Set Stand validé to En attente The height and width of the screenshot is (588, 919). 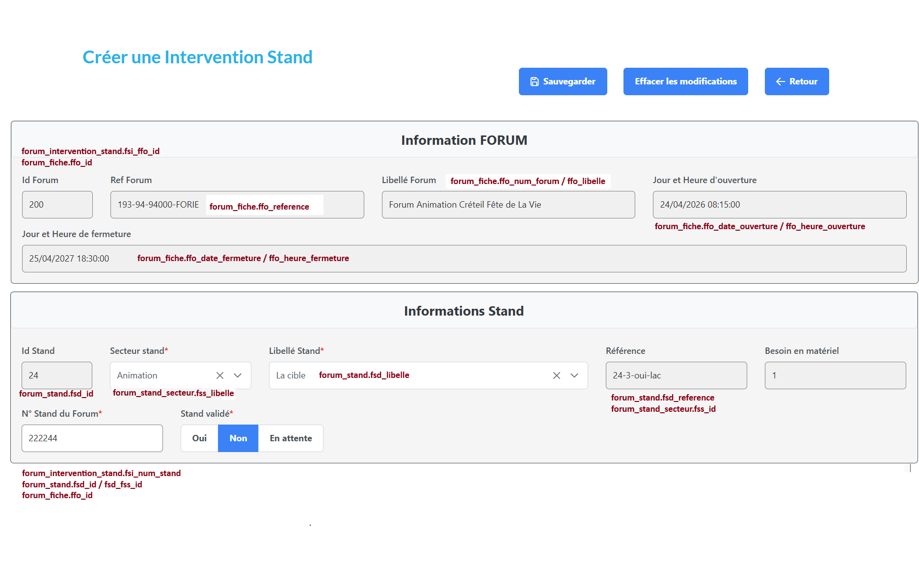click(x=291, y=438)
